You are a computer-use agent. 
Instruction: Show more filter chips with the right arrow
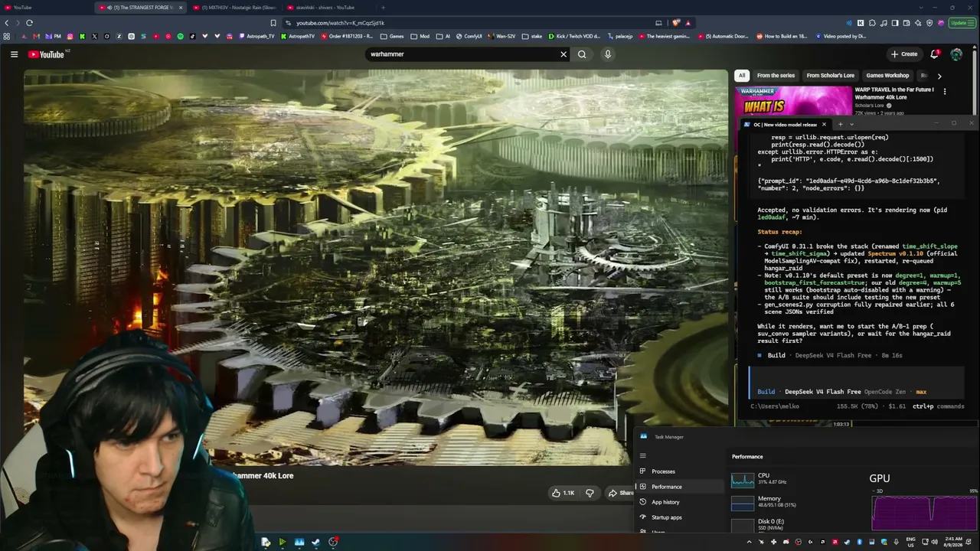pos(939,76)
